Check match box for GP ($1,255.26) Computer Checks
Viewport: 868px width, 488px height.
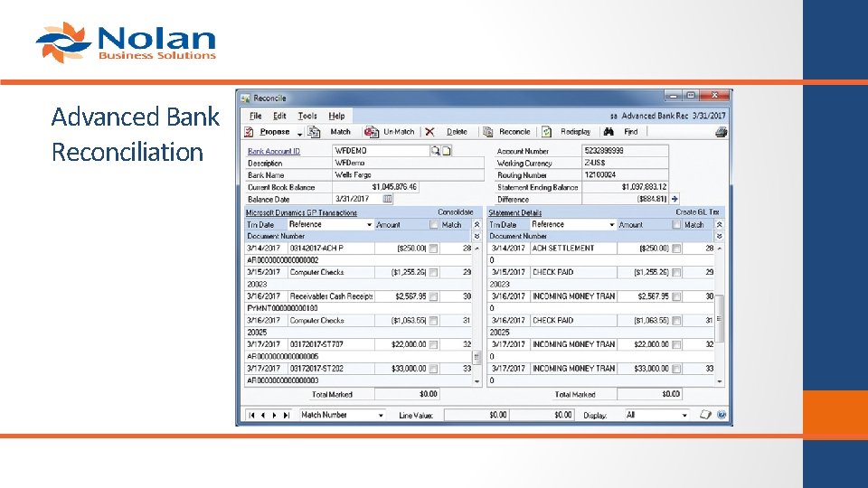(x=433, y=272)
